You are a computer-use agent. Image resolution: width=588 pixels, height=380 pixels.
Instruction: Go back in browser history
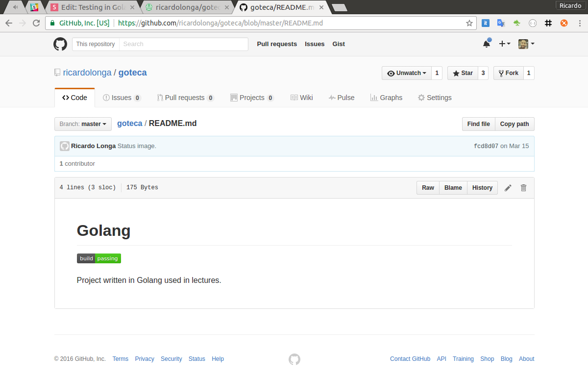tap(9, 23)
